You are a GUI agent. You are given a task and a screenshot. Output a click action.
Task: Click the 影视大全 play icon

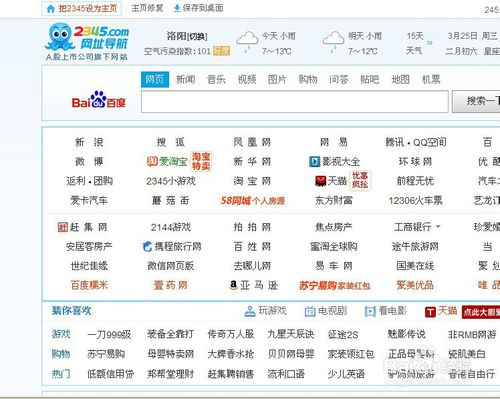(314, 162)
